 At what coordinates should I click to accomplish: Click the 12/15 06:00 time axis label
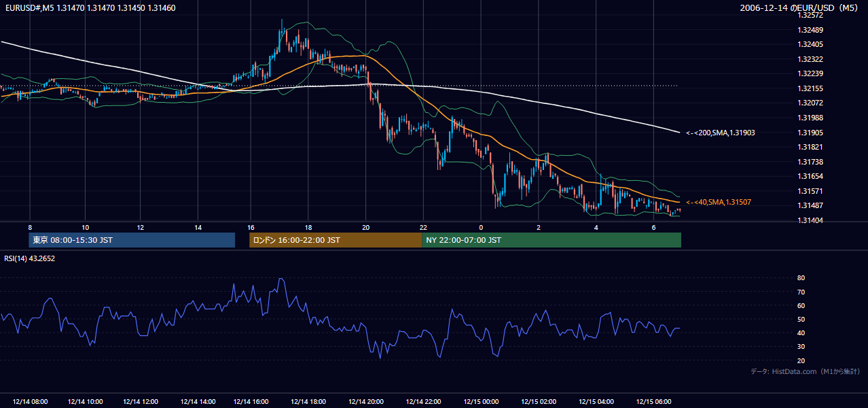coord(653,402)
